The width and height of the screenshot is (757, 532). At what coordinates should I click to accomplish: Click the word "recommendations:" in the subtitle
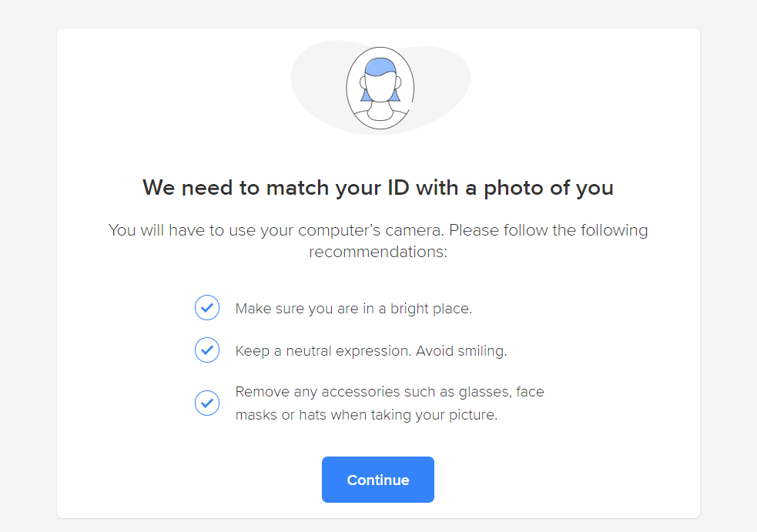378,252
